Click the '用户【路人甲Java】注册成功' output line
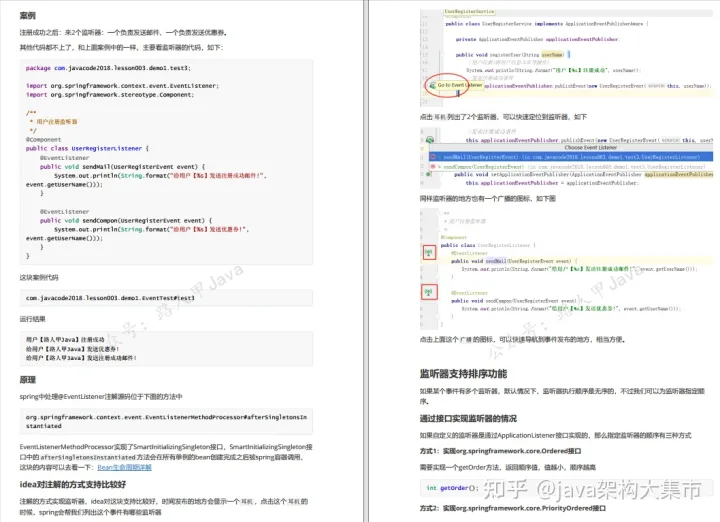The image size is (720, 522). coord(65,340)
